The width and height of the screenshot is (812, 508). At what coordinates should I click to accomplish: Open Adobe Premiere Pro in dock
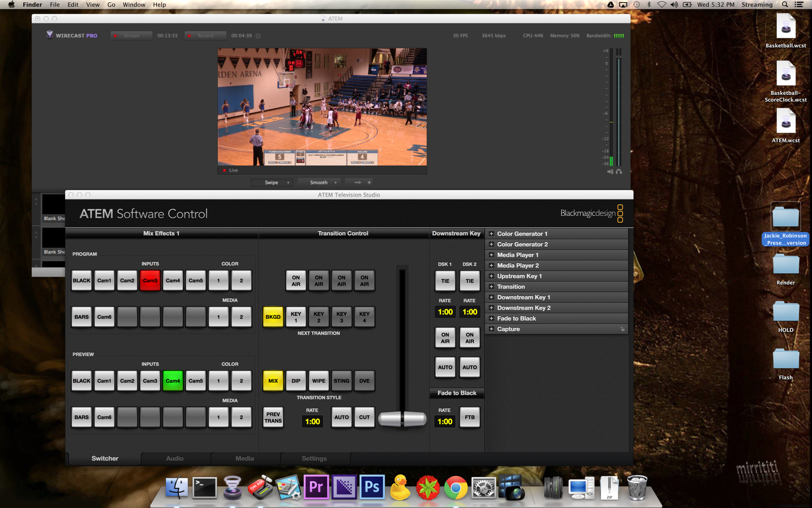coord(316,487)
